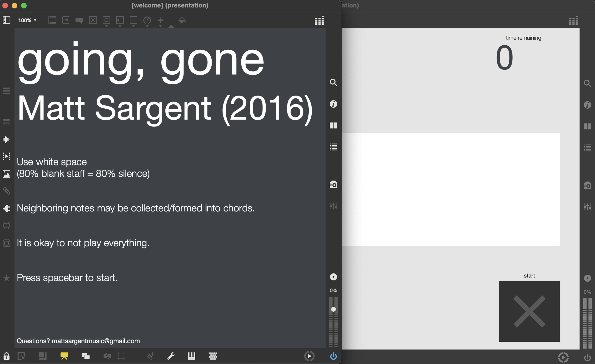Screen dimensions: 595x364
Task: Toggle the patcher lock icon
Action: coord(6,356)
